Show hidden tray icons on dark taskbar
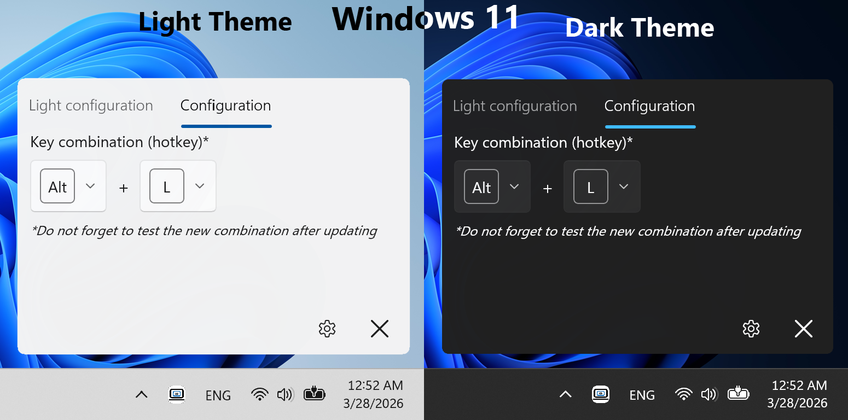Image resolution: width=848 pixels, height=420 pixels. pos(565,395)
